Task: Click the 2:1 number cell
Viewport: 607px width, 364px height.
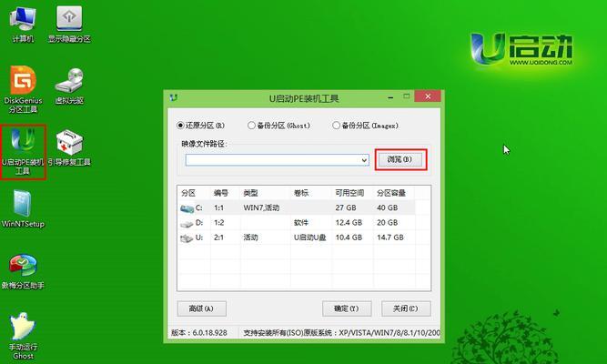Action: tap(218, 238)
